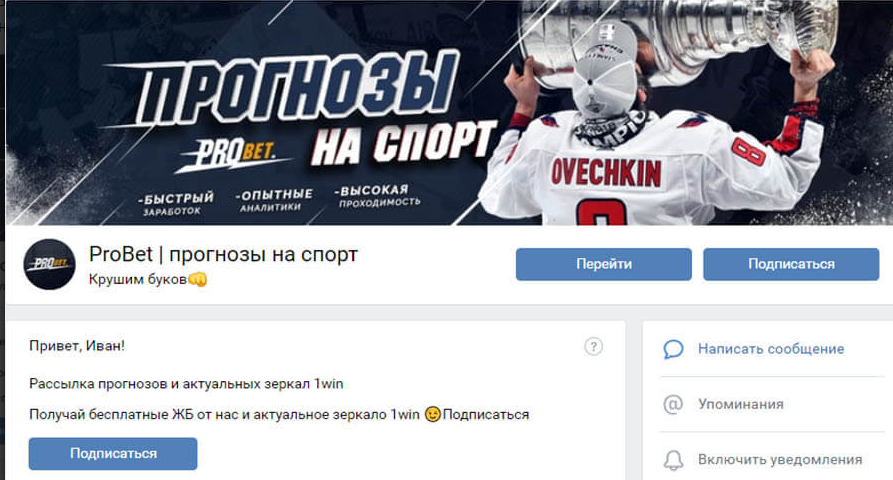Image resolution: width=893 pixels, height=480 pixels.
Task: Follow the inline Подписаться text link
Action: pos(486,415)
